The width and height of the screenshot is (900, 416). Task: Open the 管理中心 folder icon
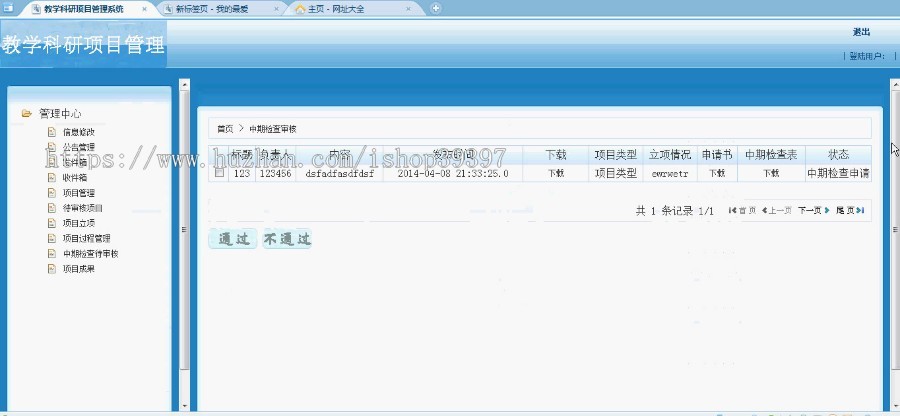click(x=26, y=114)
